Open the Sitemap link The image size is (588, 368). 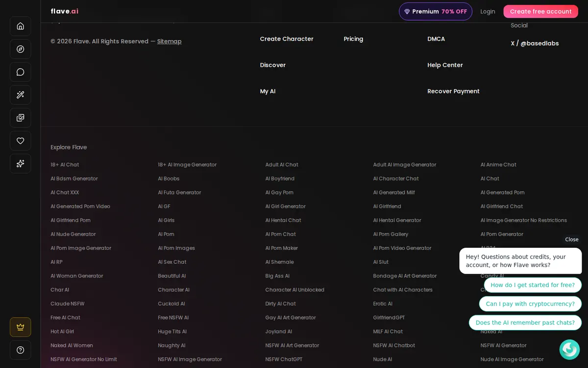click(x=170, y=41)
